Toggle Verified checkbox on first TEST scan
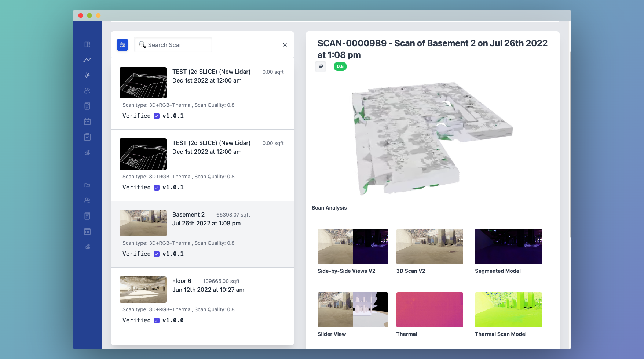The width and height of the screenshot is (644, 359). click(157, 116)
